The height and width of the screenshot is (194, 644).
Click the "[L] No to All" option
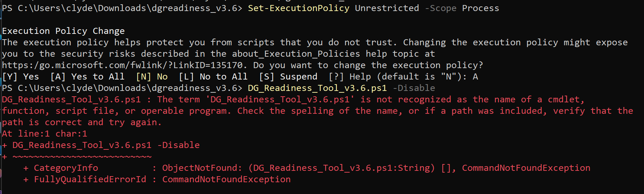coord(213,77)
